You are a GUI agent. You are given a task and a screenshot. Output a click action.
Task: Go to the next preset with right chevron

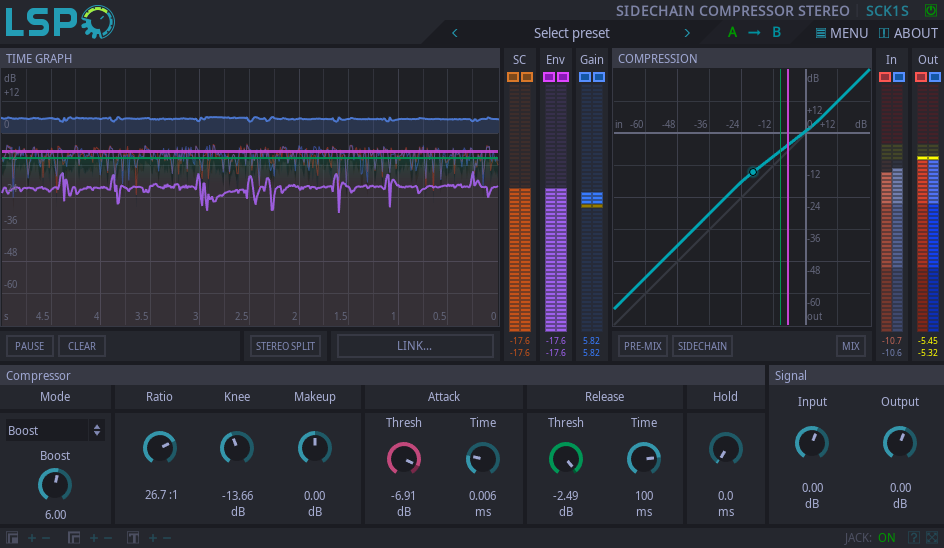click(x=687, y=33)
